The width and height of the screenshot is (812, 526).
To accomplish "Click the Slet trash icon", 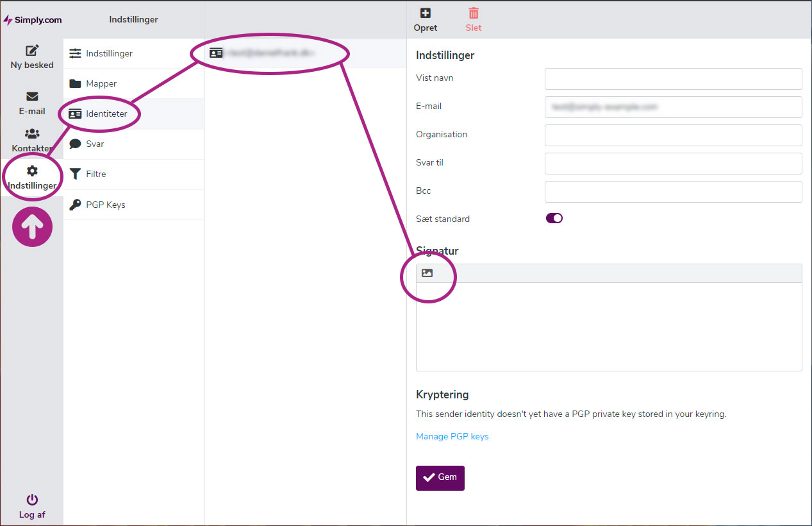I will (474, 13).
